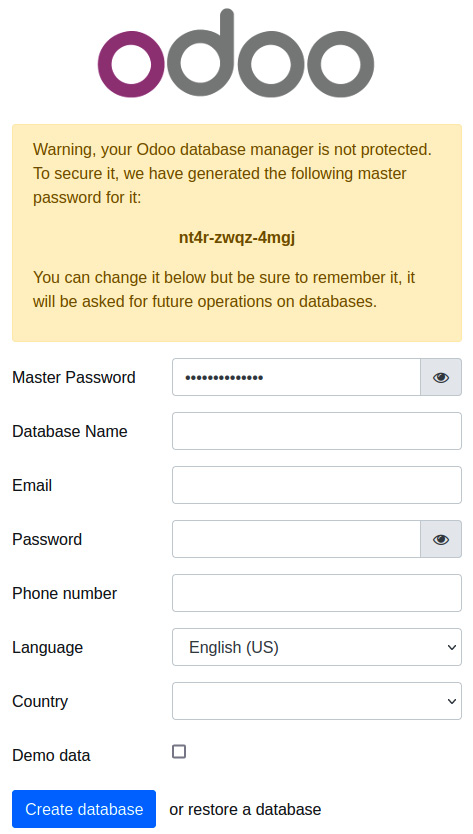Show the Master Password with the eye icon
The height and width of the screenshot is (834, 473).
point(441,377)
